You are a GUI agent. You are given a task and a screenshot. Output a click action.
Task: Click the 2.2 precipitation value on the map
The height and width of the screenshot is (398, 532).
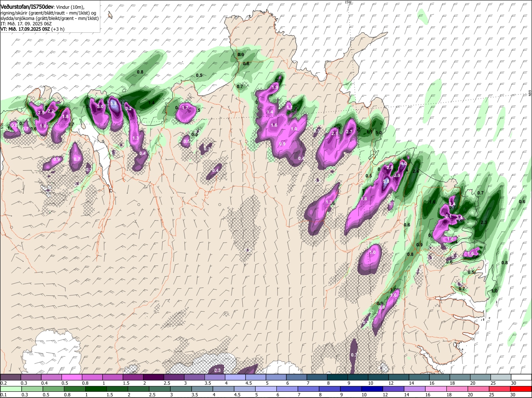(51, 111)
